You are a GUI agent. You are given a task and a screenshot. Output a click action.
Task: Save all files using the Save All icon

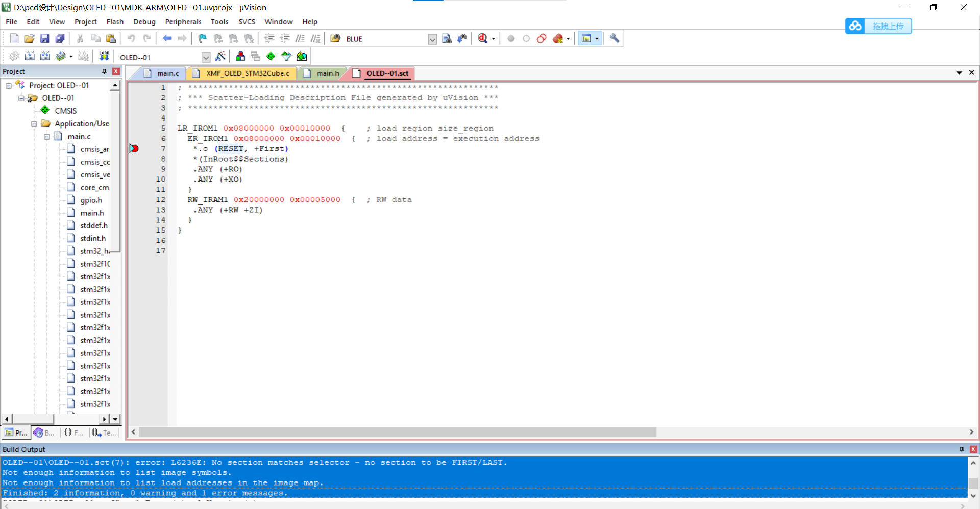(60, 38)
